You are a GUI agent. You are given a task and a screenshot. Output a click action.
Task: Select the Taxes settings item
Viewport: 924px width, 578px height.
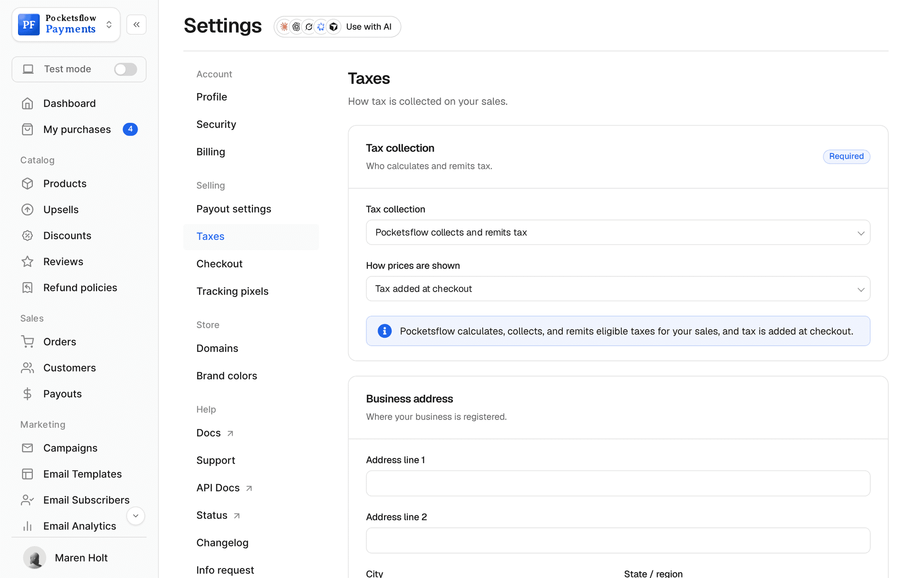pos(251,237)
